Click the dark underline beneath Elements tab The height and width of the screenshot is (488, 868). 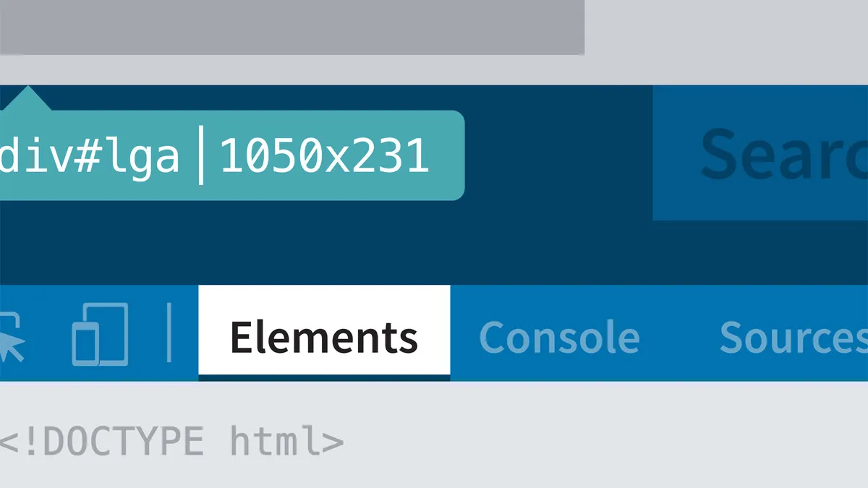coord(324,377)
